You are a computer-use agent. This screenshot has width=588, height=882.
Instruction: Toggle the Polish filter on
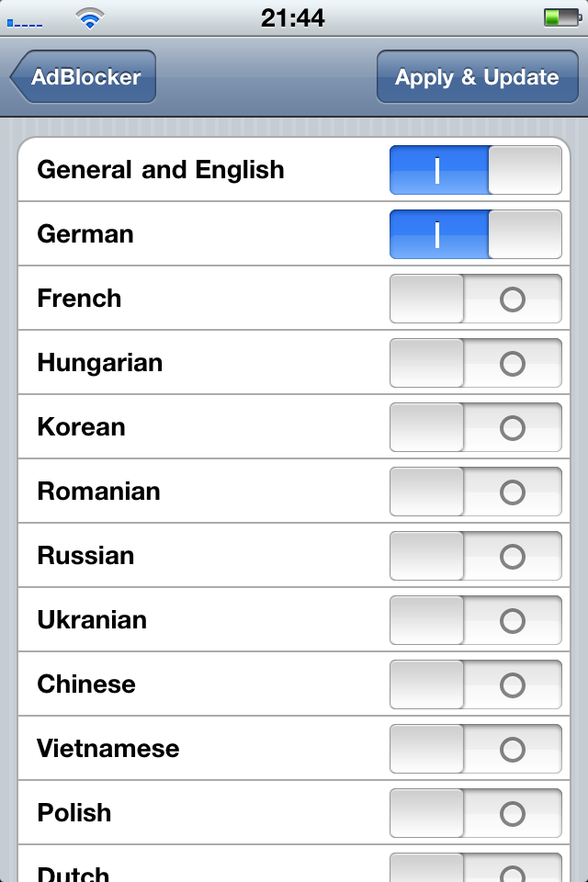tap(475, 813)
